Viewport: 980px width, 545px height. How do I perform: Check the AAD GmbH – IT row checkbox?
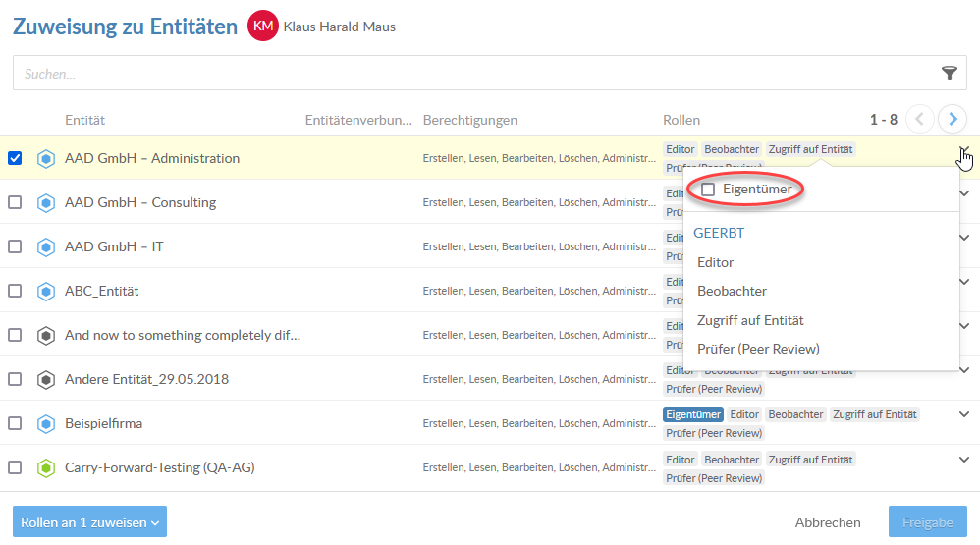pyautogui.click(x=15, y=246)
